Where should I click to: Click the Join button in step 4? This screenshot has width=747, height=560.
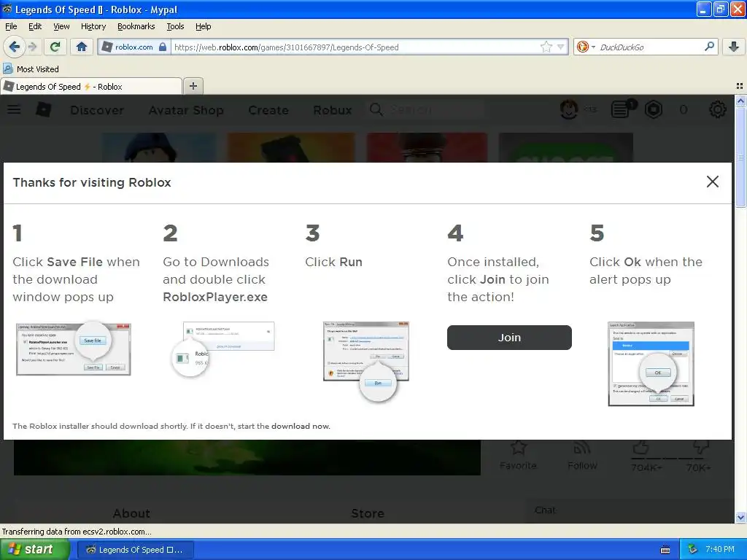(509, 337)
